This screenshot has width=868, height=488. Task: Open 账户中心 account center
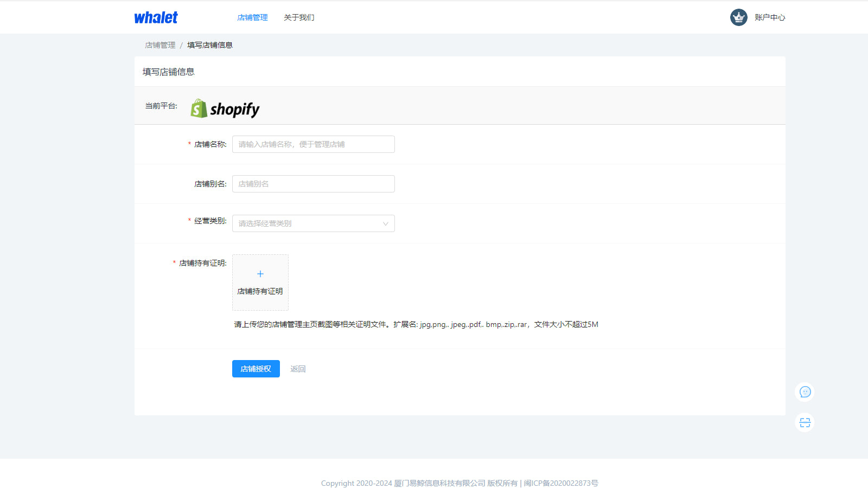coord(770,17)
